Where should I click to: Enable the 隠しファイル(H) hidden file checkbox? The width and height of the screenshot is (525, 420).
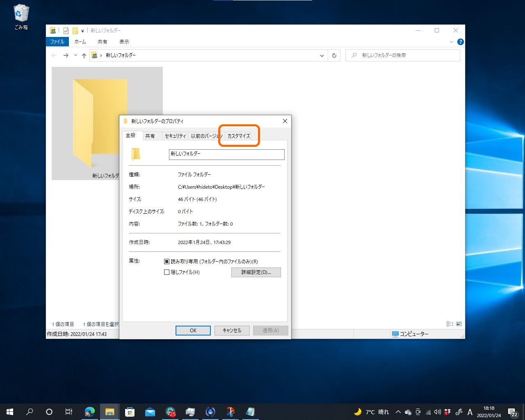pos(167,272)
